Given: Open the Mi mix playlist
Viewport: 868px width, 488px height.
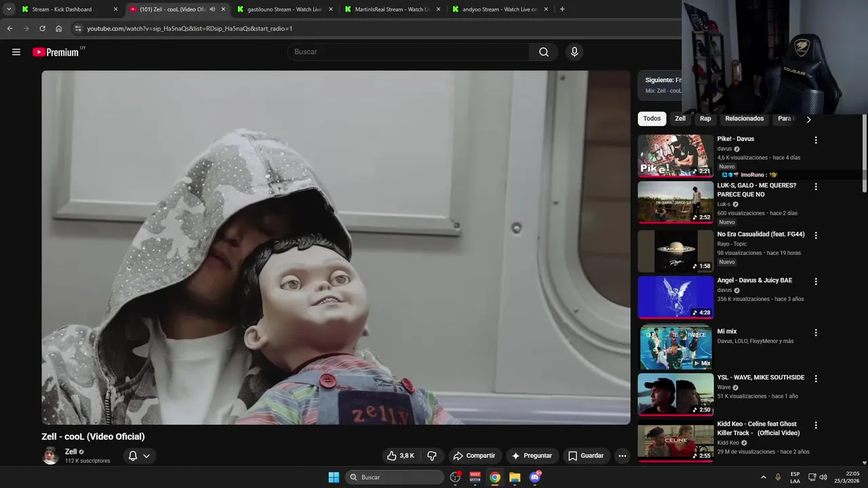Looking at the screenshot, I should tap(675, 348).
